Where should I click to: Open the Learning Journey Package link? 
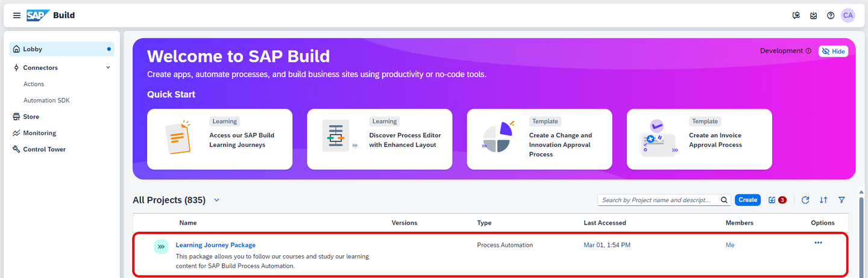coord(216,245)
